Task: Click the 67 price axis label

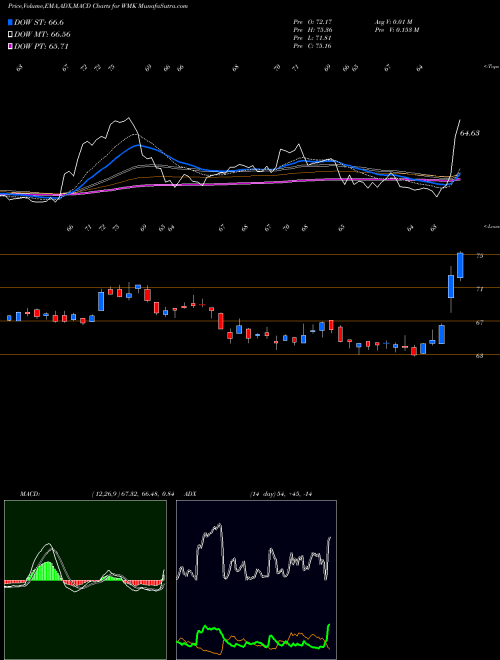Action: click(x=479, y=322)
